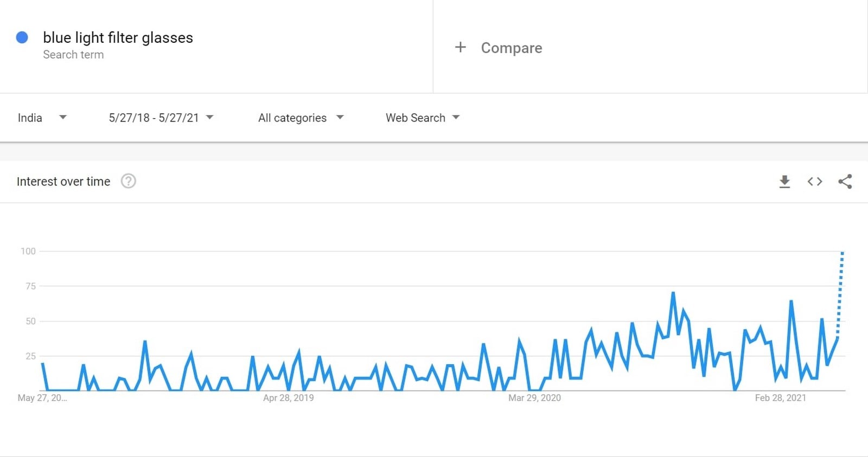Share the Interest over time chart
The width and height of the screenshot is (868, 457).
(x=845, y=182)
